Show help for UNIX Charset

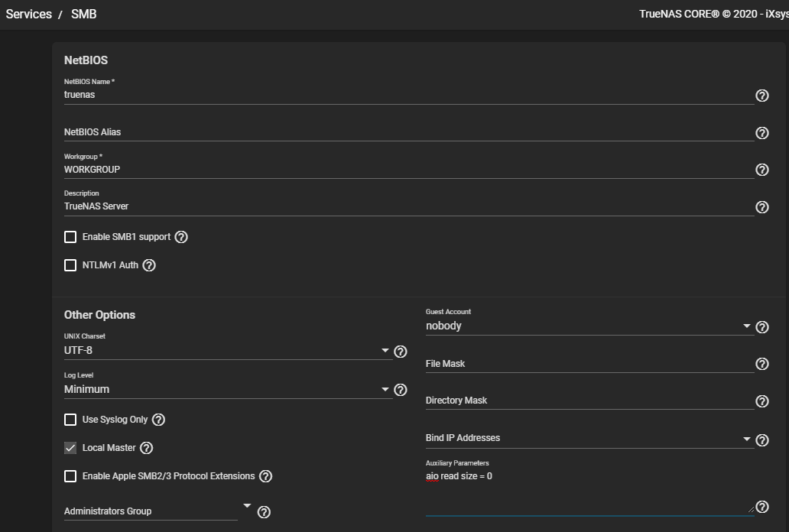click(x=400, y=352)
